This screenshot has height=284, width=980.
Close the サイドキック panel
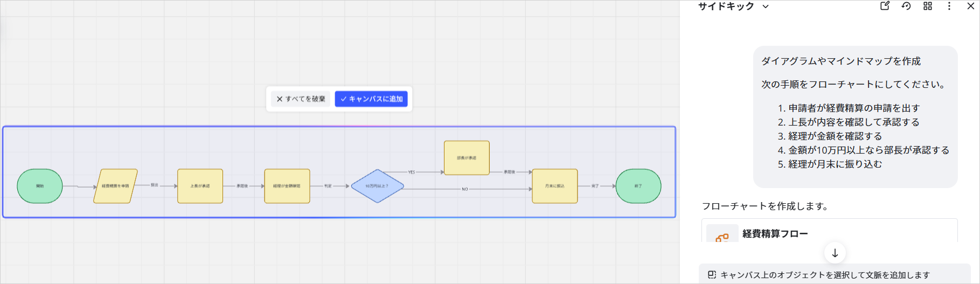pyautogui.click(x=971, y=6)
